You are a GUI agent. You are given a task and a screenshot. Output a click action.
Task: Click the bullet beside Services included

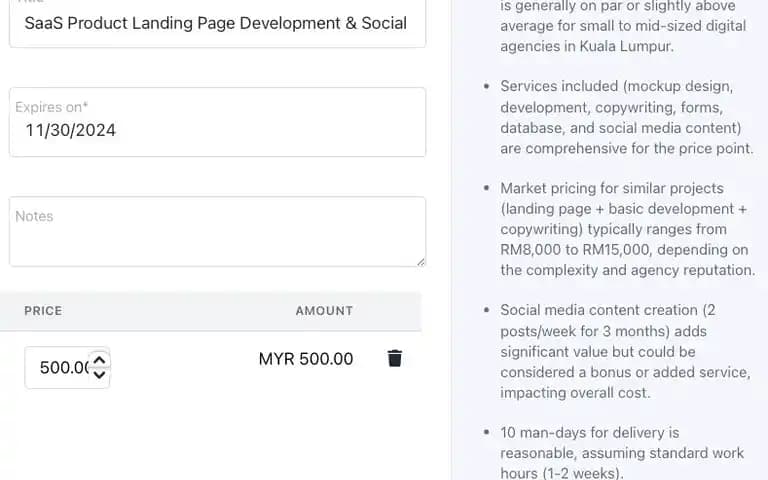point(486,87)
